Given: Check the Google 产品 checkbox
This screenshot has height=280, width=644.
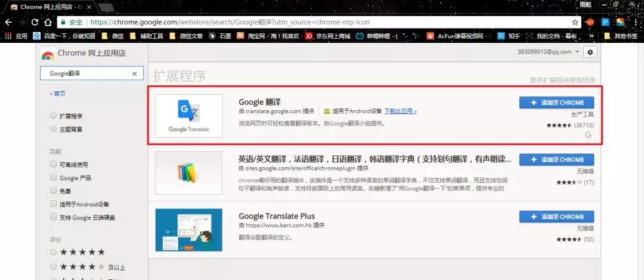Looking at the screenshot, I should click(x=54, y=178).
